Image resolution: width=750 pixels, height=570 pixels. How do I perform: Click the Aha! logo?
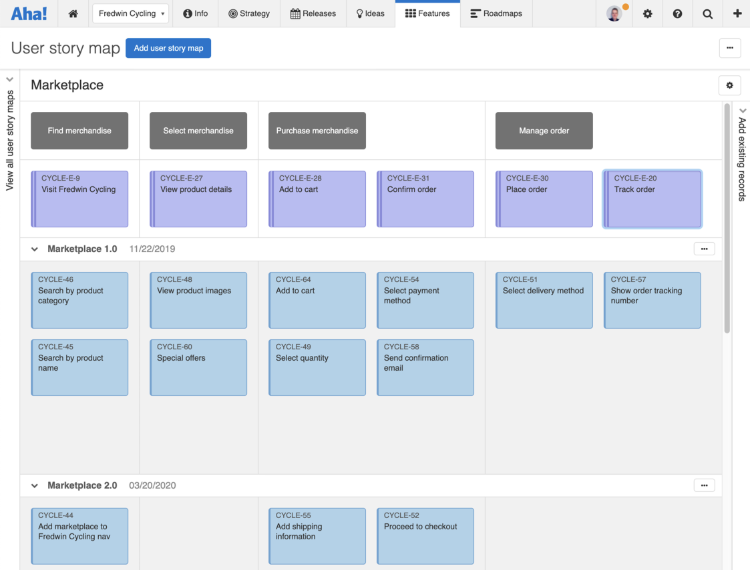[x=29, y=13]
